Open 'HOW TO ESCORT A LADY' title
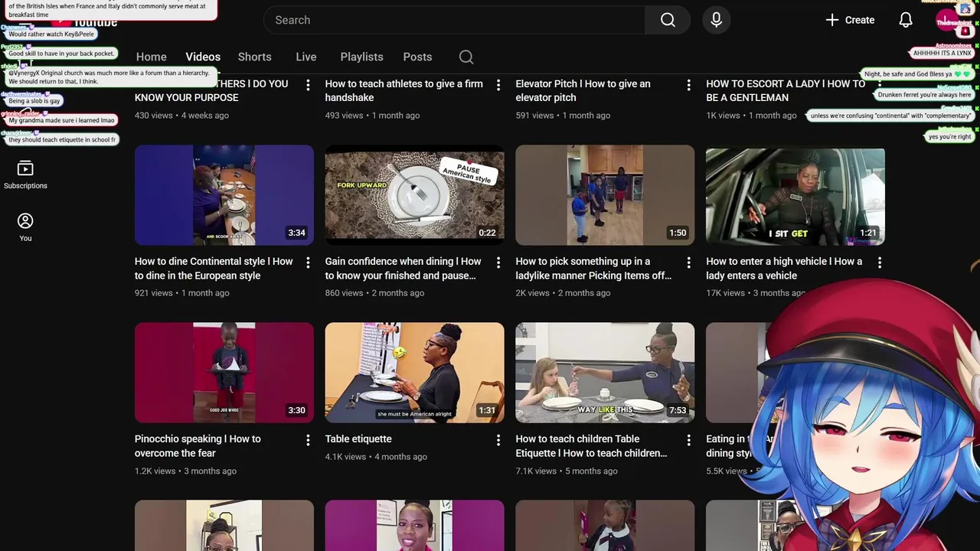Image resolution: width=980 pixels, height=551 pixels. click(786, 90)
